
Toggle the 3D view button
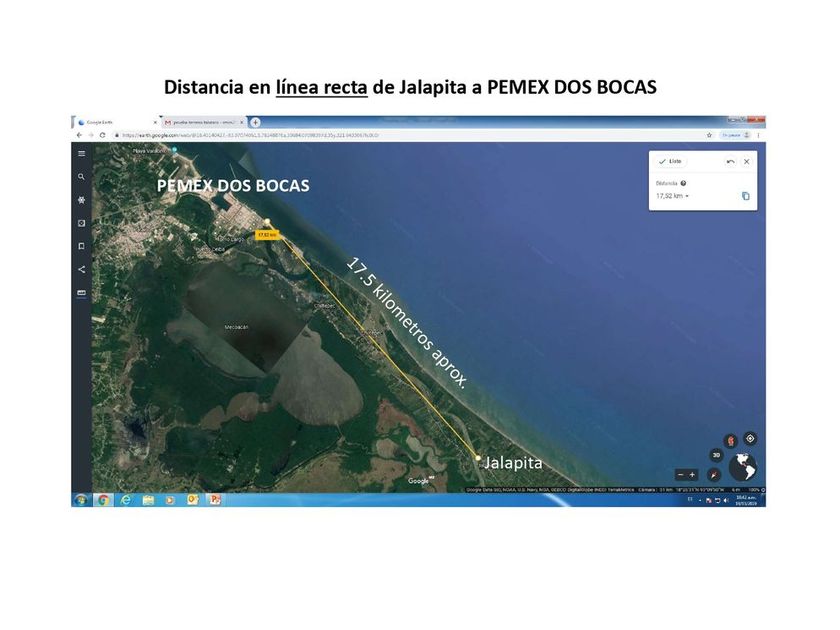coord(716,455)
